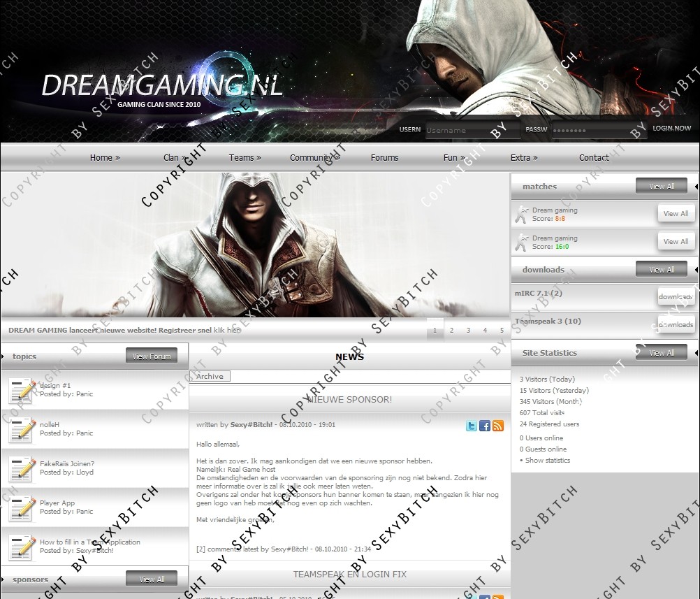This screenshot has height=599, width=700.
Task: Open the 'NIEUWE SPONSOR!' news headline
Action: [x=349, y=399]
